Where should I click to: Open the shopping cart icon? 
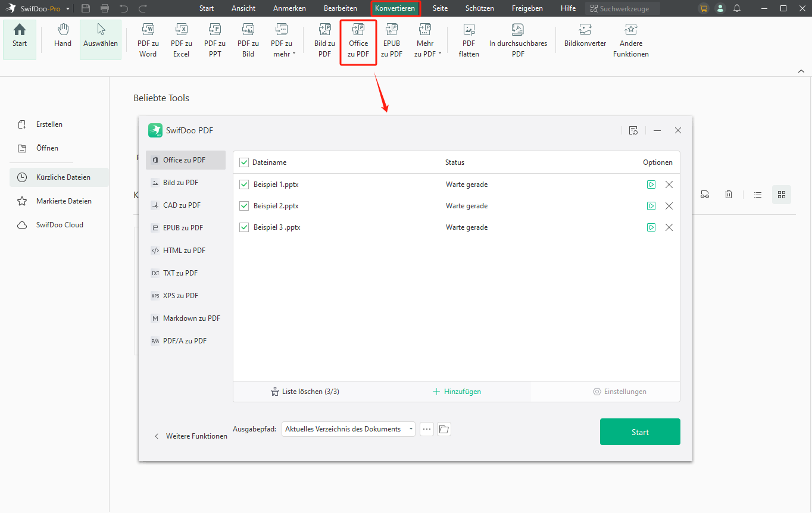[704, 8]
